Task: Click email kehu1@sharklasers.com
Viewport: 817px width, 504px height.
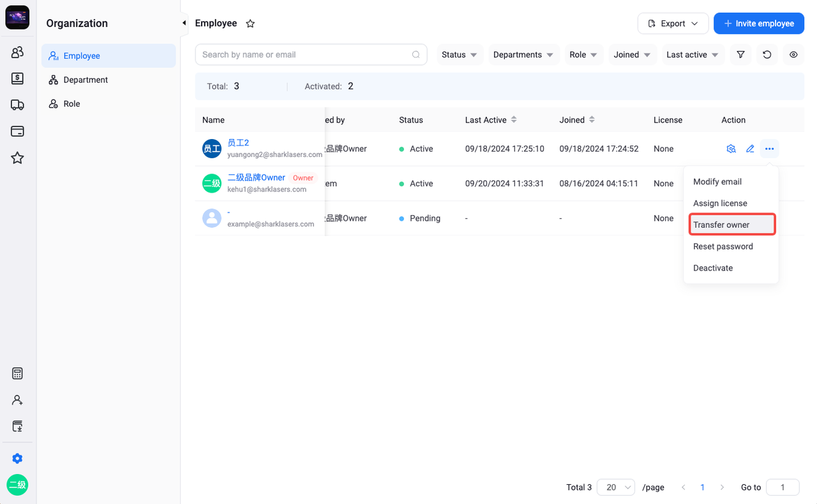Action: [x=267, y=189]
